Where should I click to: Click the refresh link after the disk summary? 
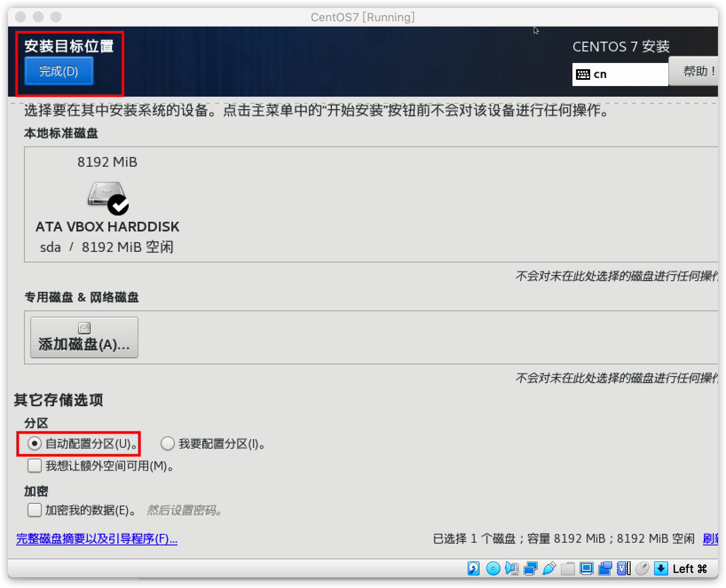pos(710,539)
